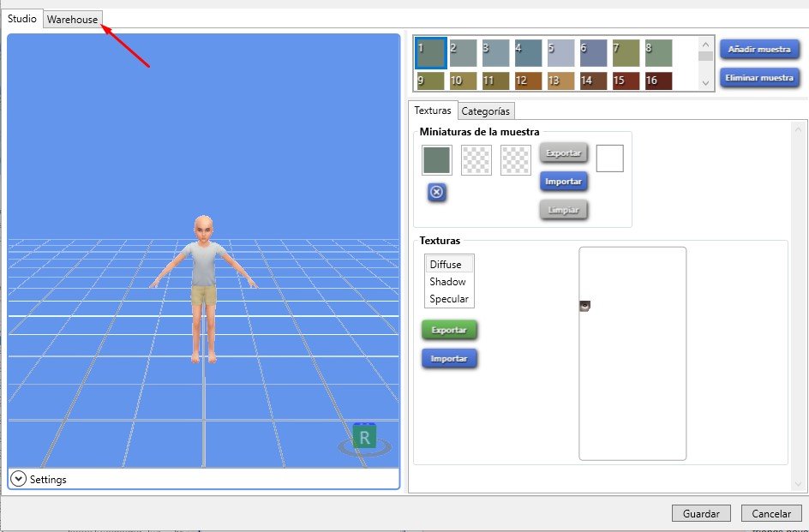This screenshot has height=532, width=809.
Task: Select the third empty thumbnail slot
Action: (x=516, y=160)
